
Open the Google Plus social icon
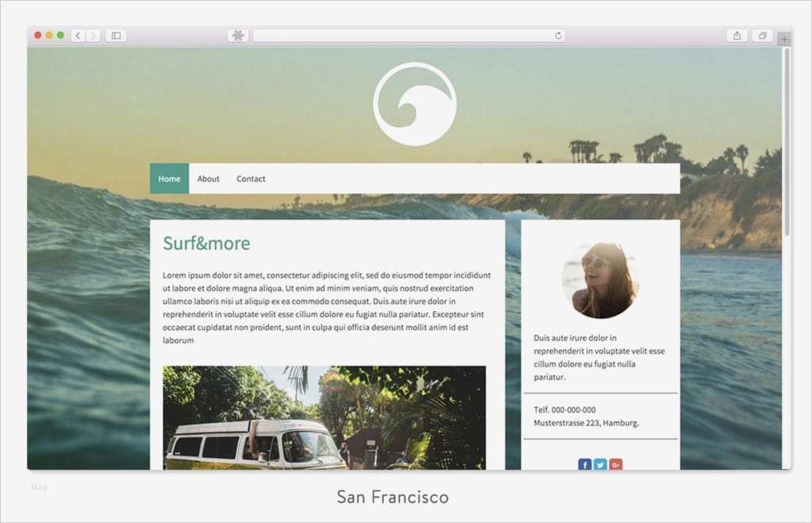point(615,464)
